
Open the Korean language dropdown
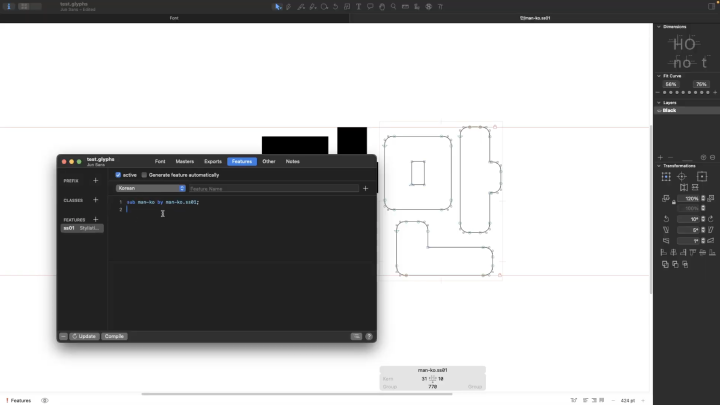151,188
